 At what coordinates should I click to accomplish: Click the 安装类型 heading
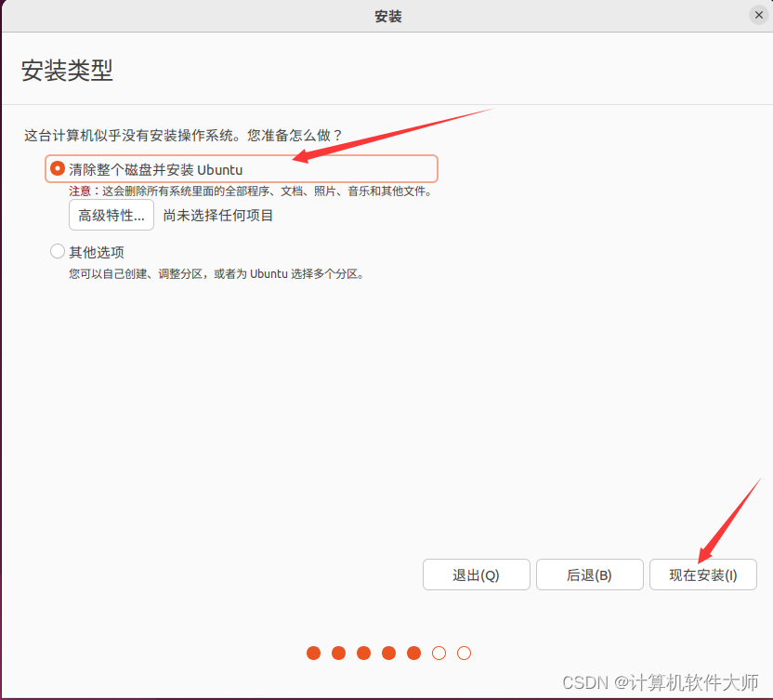click(x=67, y=71)
